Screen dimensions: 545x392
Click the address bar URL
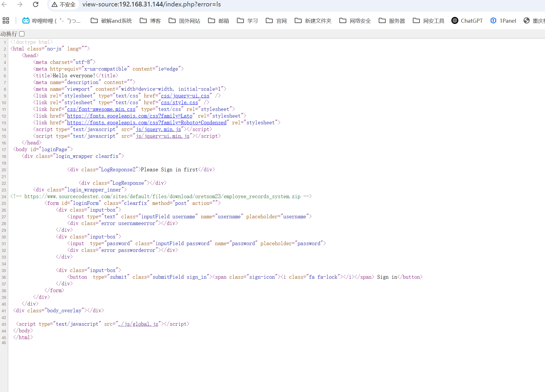(151, 4)
